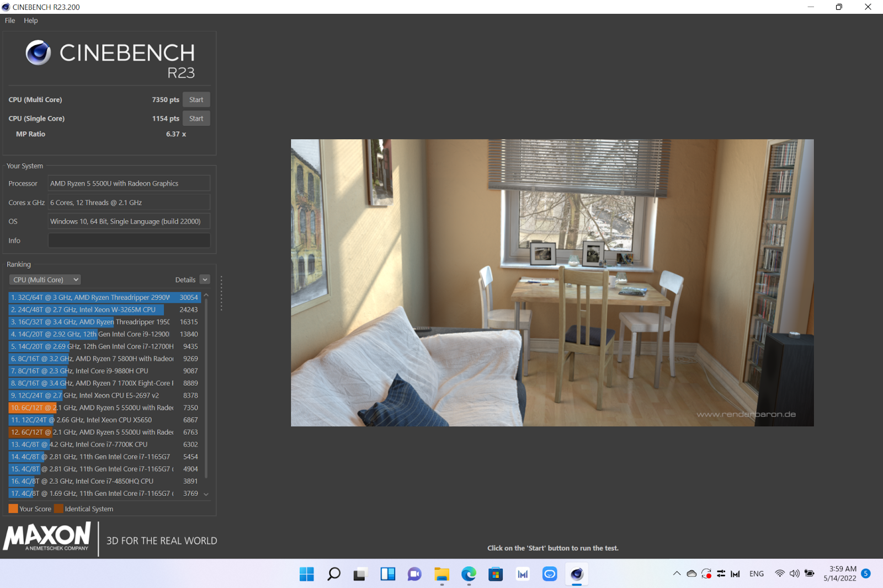883x588 pixels.
Task: Click the rendered room preview image
Action: [x=552, y=282]
